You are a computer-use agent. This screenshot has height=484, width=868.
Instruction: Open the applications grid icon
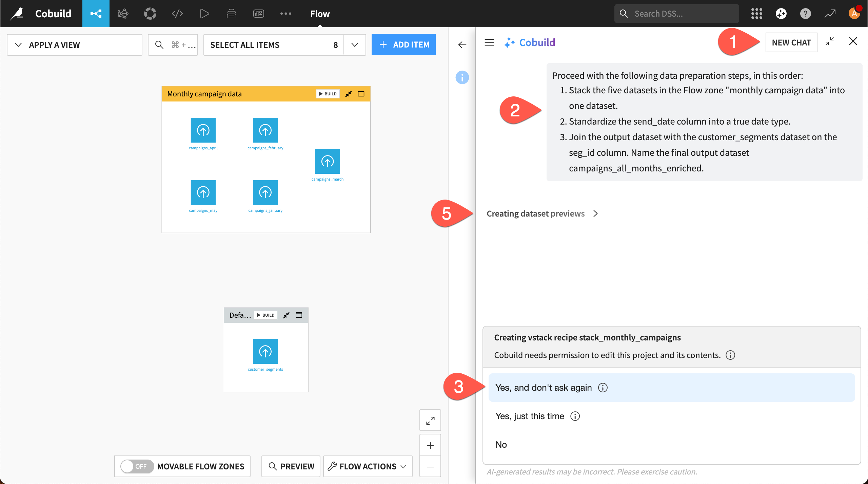click(x=756, y=14)
